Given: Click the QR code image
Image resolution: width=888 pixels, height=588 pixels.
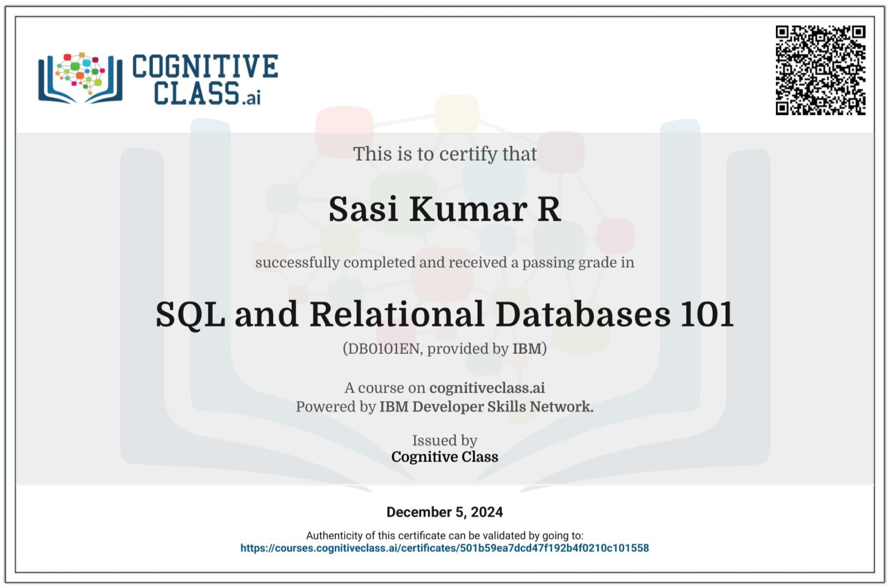Looking at the screenshot, I should 820,70.
